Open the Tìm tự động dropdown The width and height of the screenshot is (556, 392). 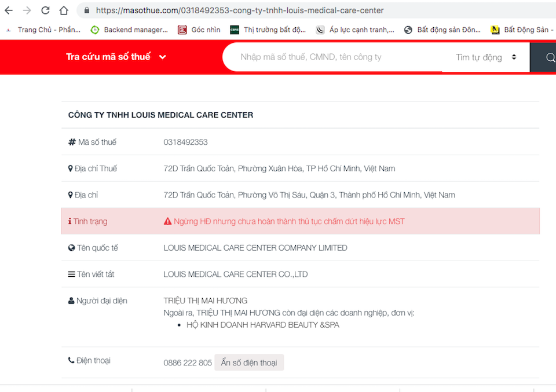[x=485, y=57]
